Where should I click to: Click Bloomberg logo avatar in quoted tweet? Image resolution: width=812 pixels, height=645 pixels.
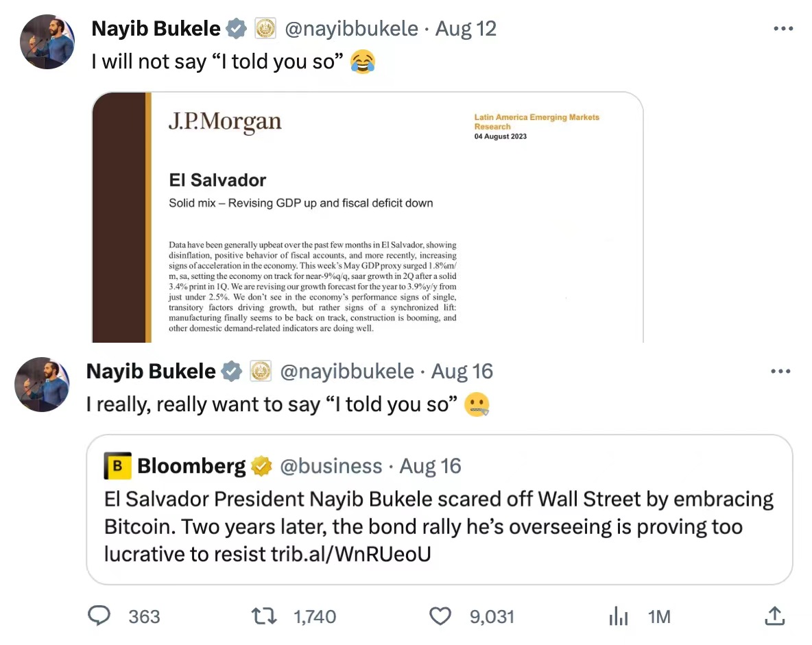pos(117,466)
